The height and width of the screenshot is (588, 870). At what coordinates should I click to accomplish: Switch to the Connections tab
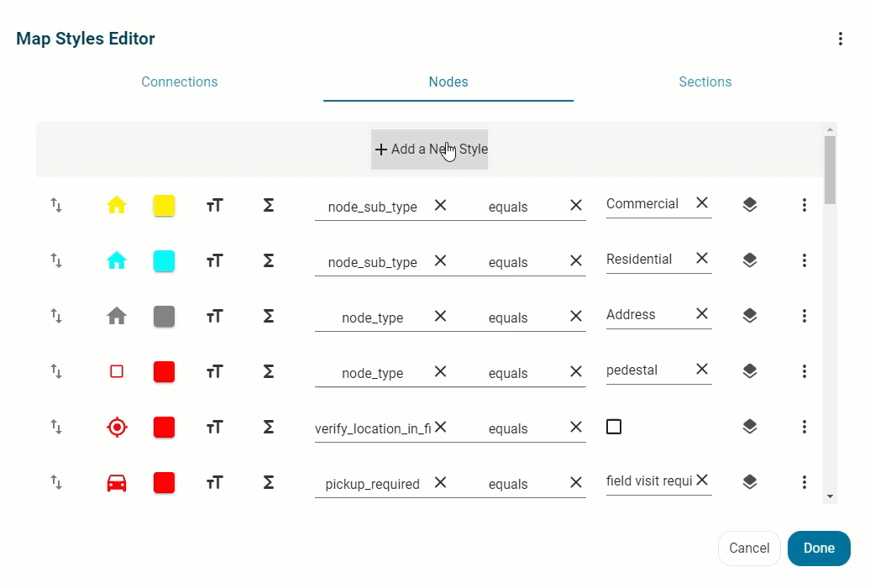[x=180, y=82]
